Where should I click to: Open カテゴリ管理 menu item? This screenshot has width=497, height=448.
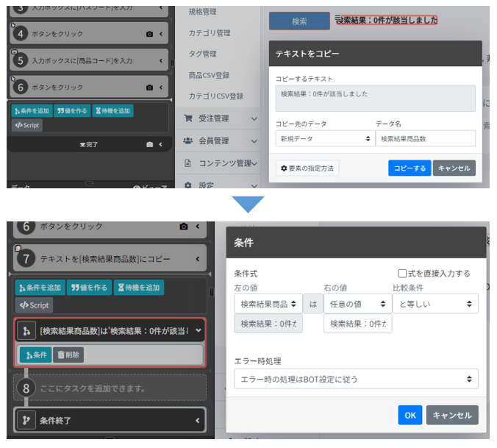210,33
